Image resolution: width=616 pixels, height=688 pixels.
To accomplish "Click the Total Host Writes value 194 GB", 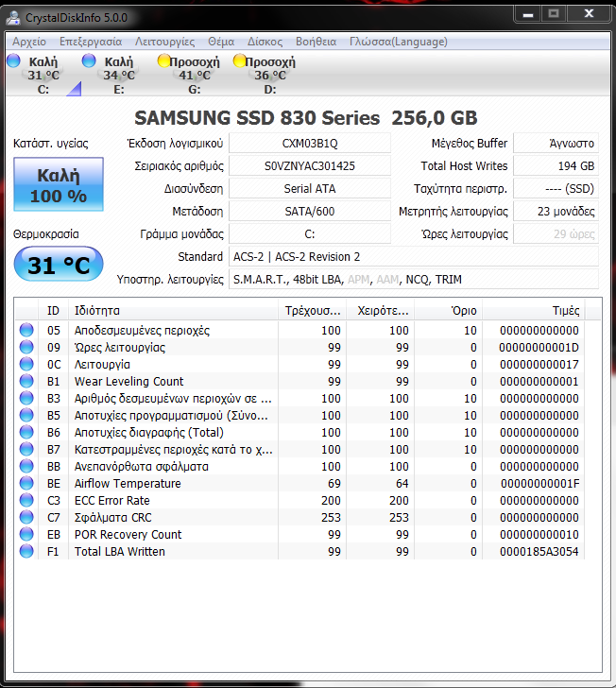I will [556, 166].
